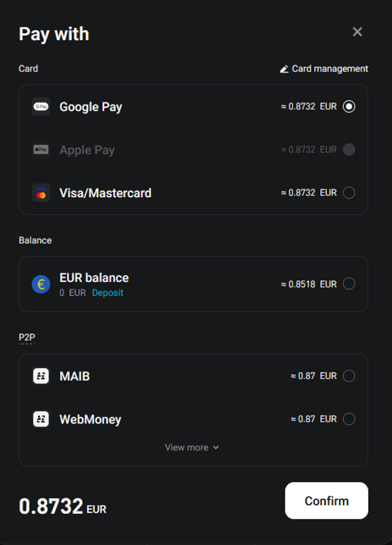The image size is (392, 545).
Task: Choose the MAIB radio button
Action: tap(349, 376)
